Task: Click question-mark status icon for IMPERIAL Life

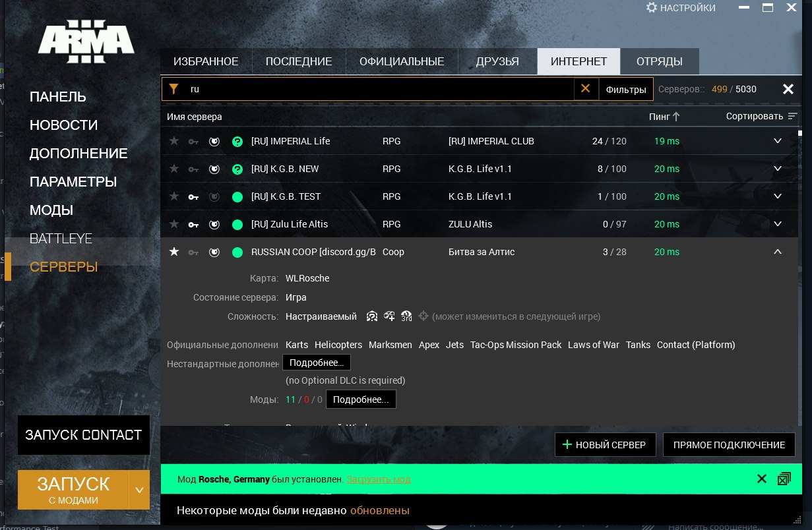Action: pos(237,141)
